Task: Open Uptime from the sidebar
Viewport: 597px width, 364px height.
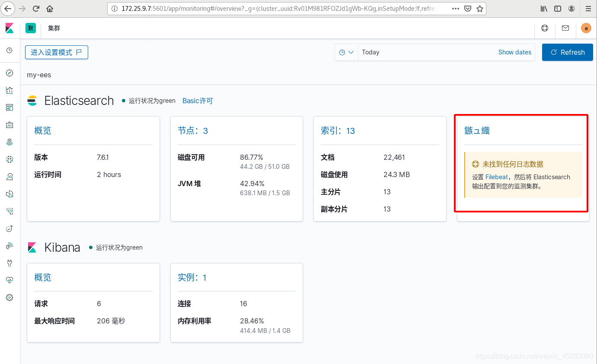Action: [x=10, y=228]
